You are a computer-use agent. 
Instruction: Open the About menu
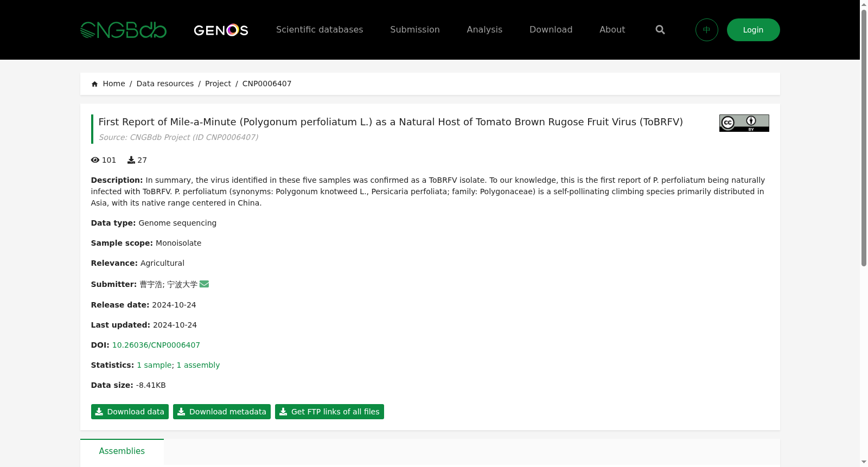click(x=612, y=30)
